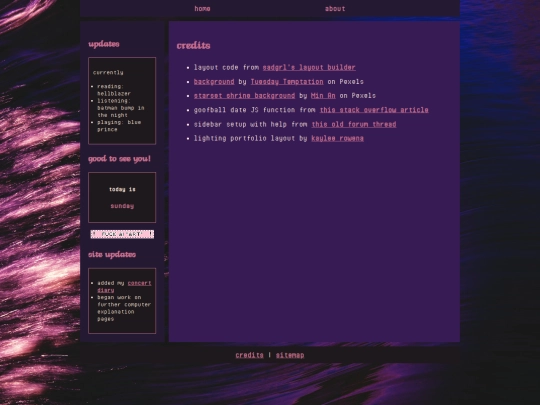Select 'listening: batman bump in the night' item
Screen dimensions: 540x405
(121, 108)
